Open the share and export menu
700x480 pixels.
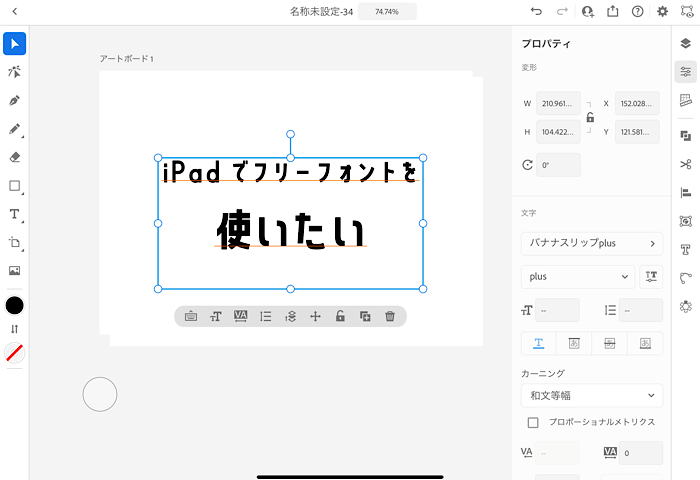coord(612,11)
